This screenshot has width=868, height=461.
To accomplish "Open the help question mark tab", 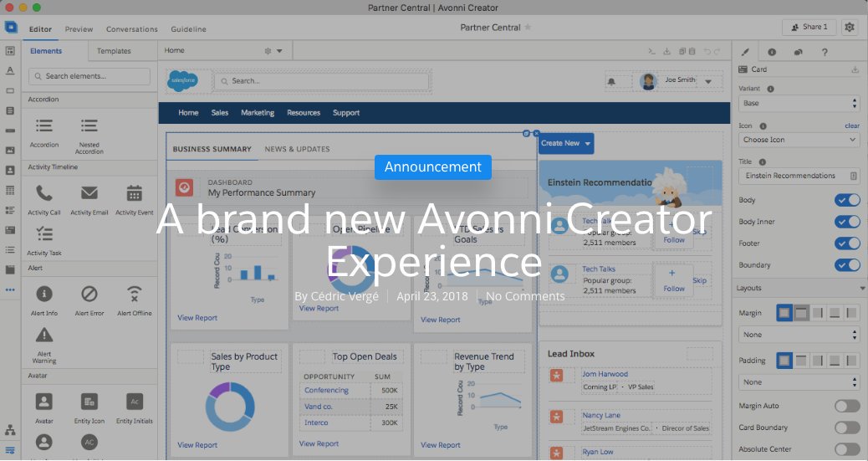I will pos(825,52).
